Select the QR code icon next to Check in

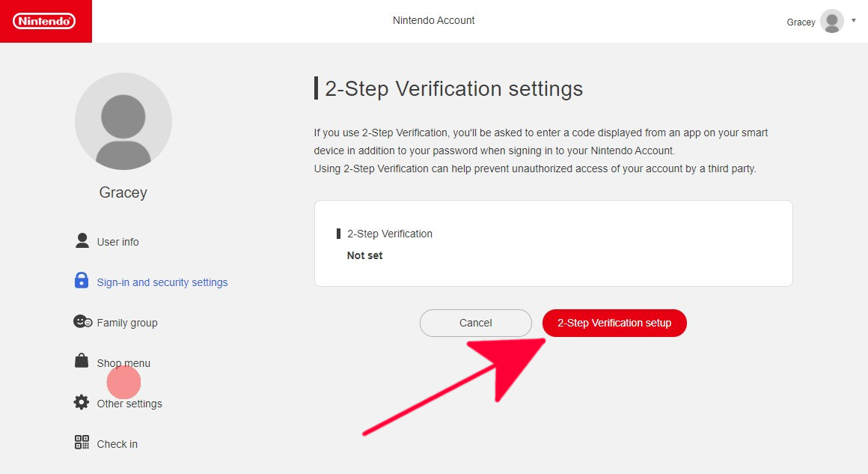82,443
